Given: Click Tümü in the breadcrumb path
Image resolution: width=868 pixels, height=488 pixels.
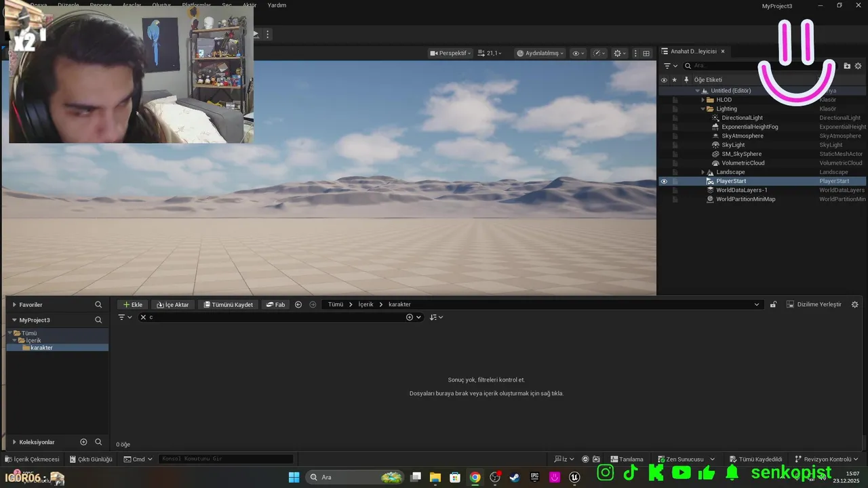Looking at the screenshot, I should coord(336,305).
